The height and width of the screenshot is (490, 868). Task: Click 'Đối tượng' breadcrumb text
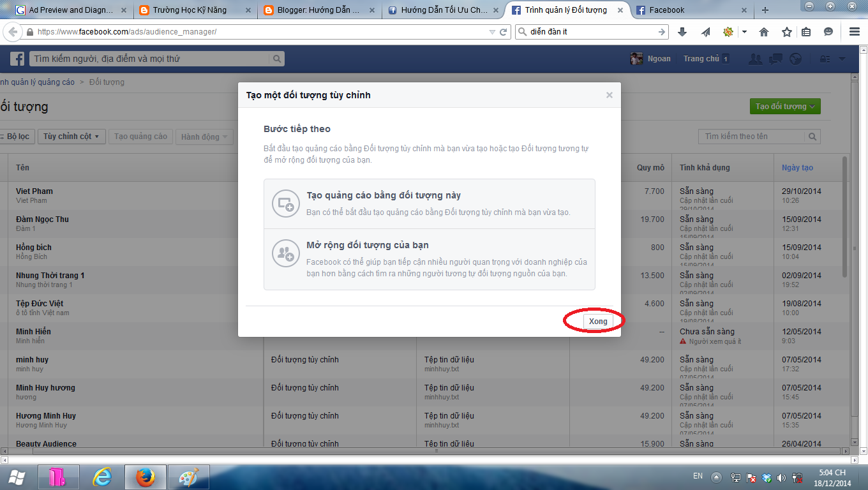coord(107,82)
